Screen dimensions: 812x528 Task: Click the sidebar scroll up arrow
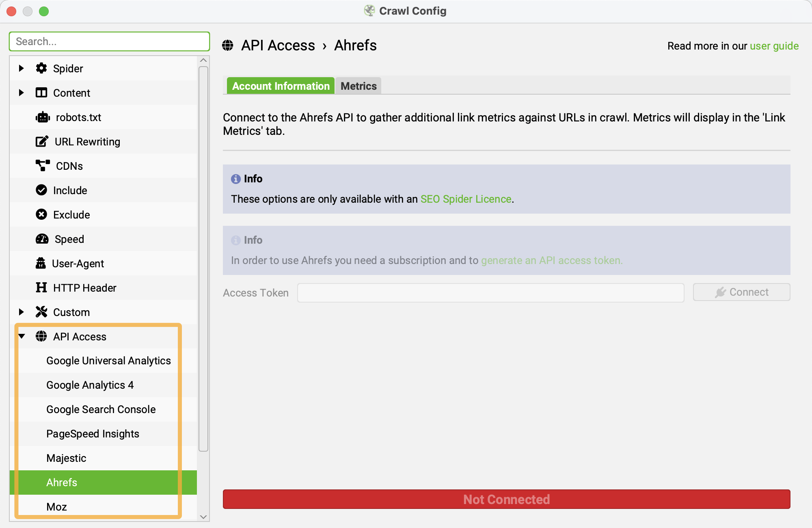(x=203, y=60)
